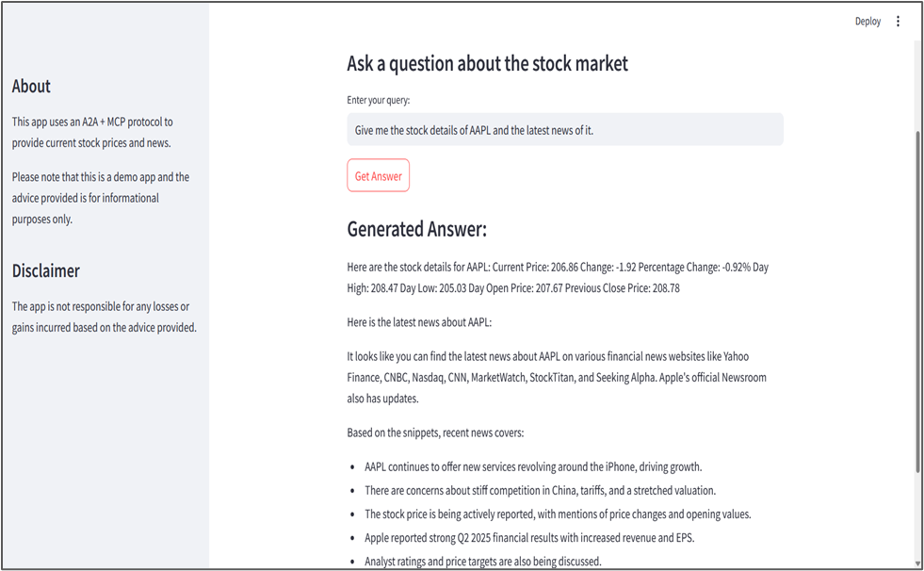924x571 pixels.
Task: Open the three-dot main menu
Action: point(898,22)
